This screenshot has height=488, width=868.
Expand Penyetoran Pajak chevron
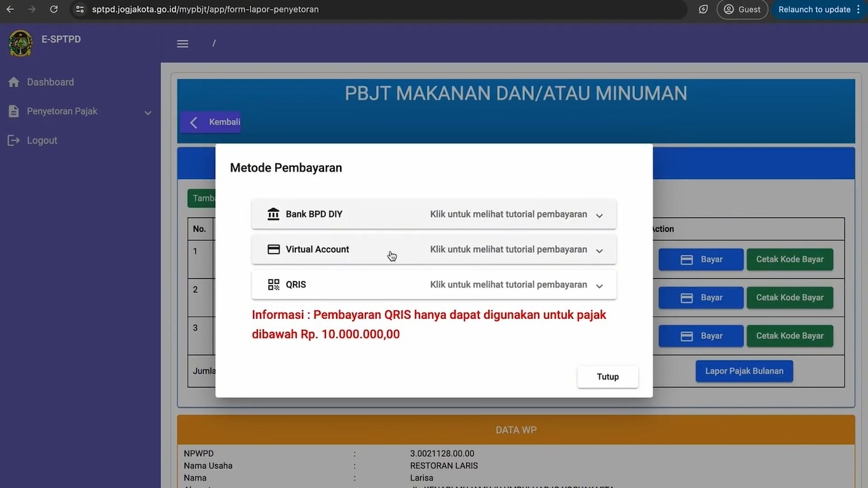click(148, 113)
